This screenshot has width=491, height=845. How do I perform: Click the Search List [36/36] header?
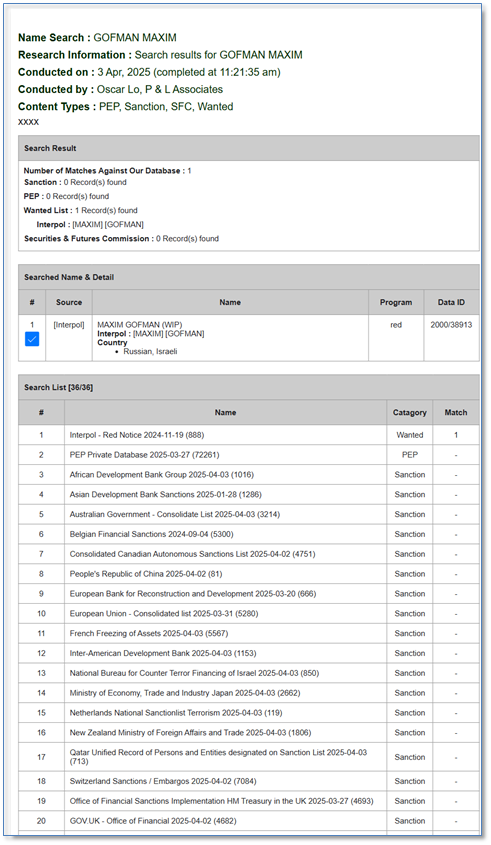[x=248, y=387]
